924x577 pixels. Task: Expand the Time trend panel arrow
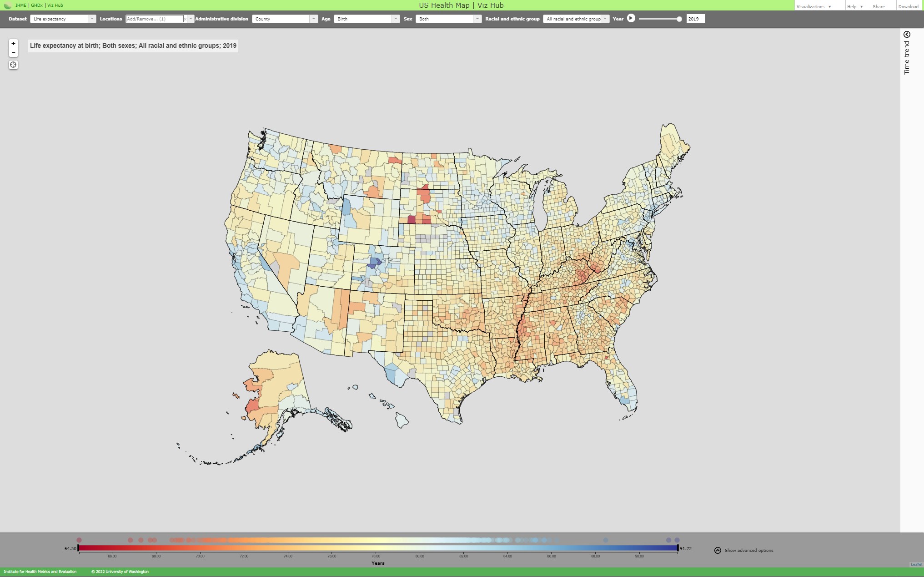point(907,35)
